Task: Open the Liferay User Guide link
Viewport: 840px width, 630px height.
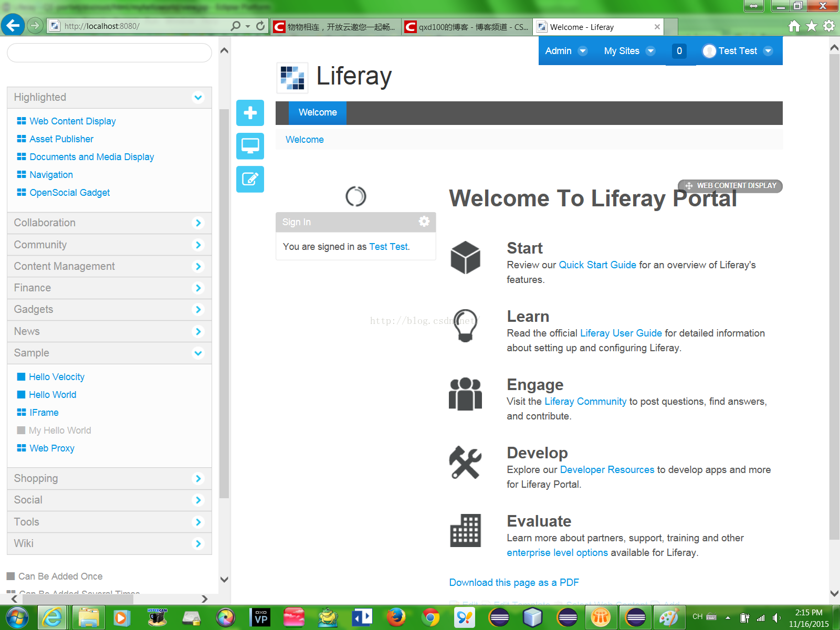Action: [x=621, y=333]
